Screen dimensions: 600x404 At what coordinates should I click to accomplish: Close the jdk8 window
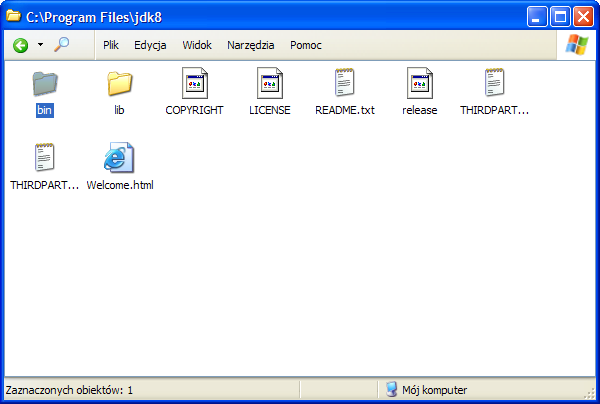pyautogui.click(x=583, y=17)
